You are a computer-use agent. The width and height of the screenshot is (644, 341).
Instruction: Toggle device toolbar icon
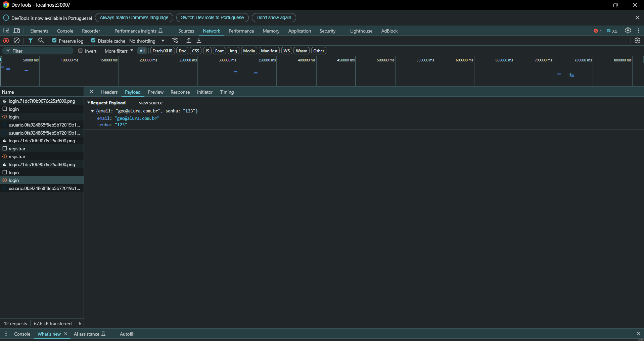(17, 31)
